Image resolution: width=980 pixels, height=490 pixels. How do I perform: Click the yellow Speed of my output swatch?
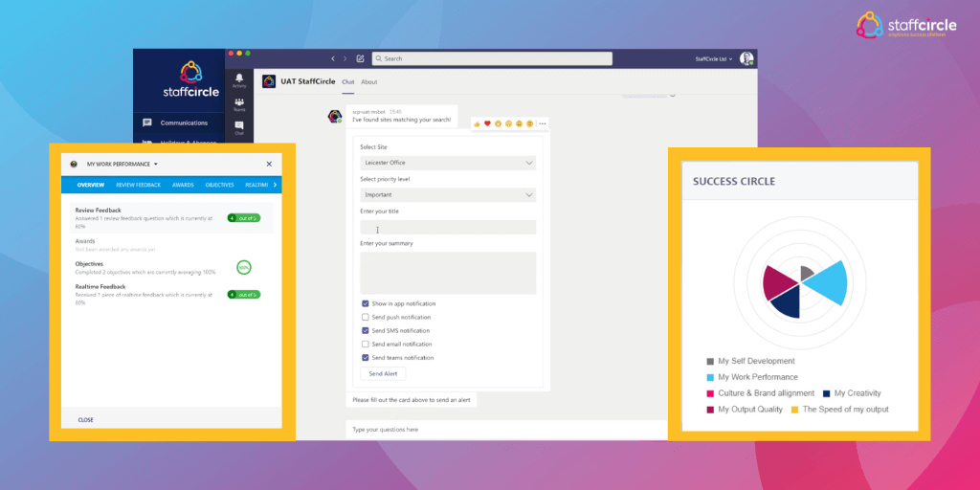(x=795, y=410)
